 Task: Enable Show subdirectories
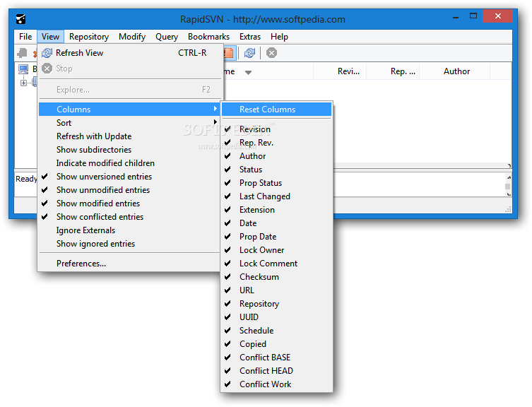[130, 150]
